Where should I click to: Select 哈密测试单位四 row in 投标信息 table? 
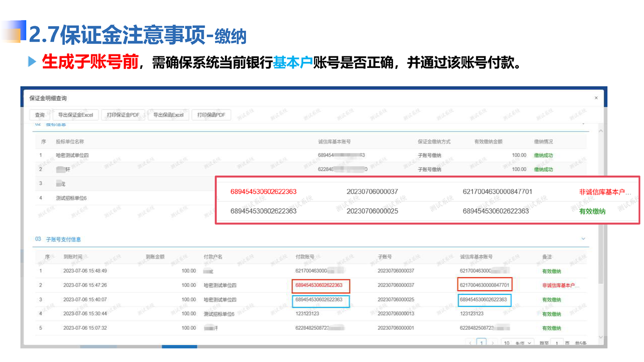[x=72, y=156]
